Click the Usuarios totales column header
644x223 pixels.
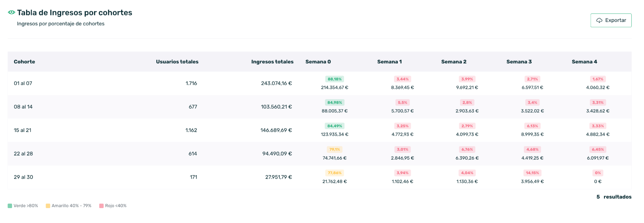click(x=177, y=62)
